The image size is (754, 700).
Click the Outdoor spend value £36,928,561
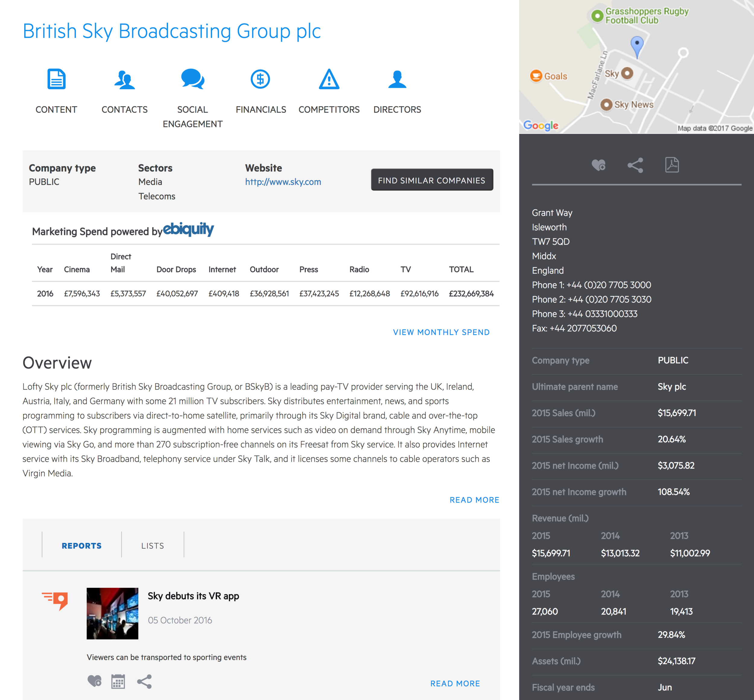click(269, 294)
